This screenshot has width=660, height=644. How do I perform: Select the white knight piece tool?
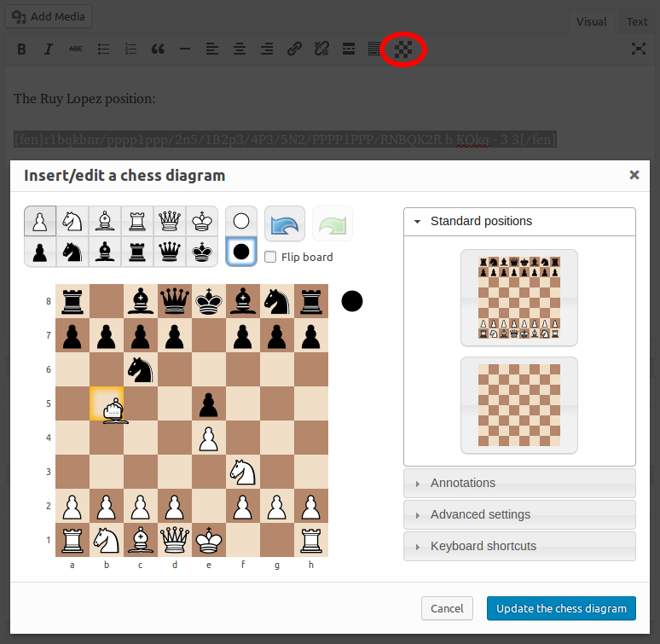pos(72,221)
